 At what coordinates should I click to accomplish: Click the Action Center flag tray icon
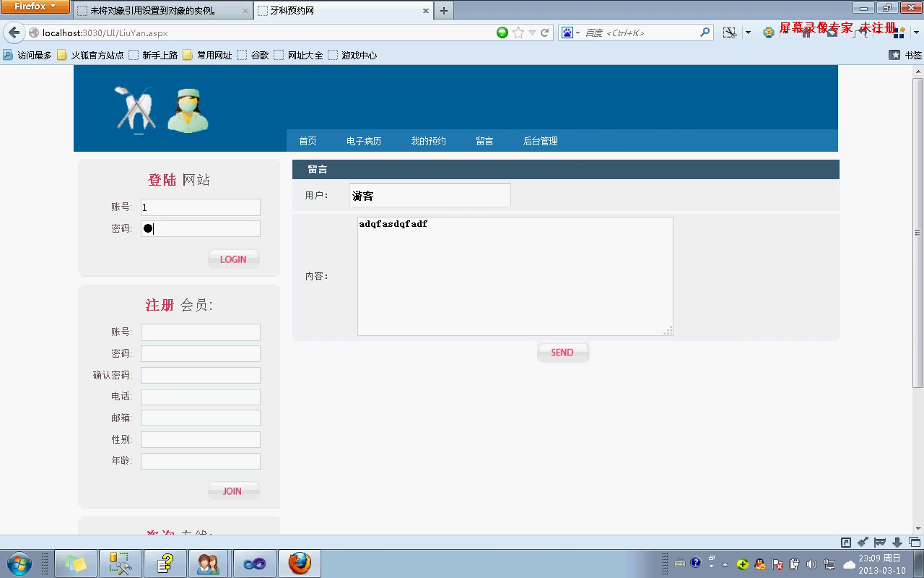coord(777,564)
